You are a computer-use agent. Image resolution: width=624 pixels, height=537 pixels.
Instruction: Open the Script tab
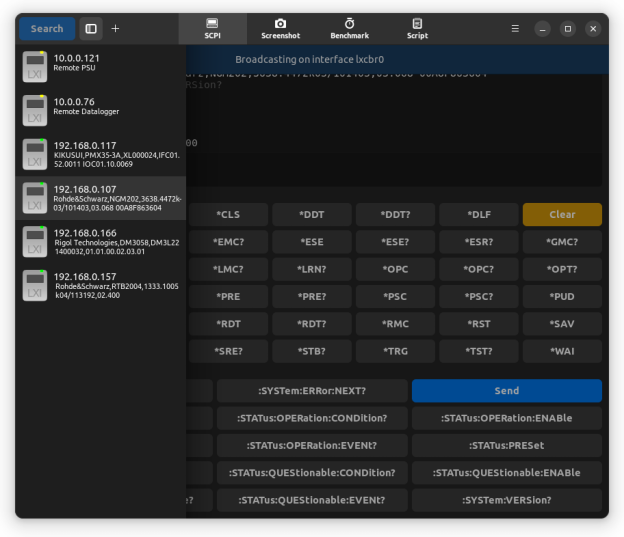coord(417,29)
